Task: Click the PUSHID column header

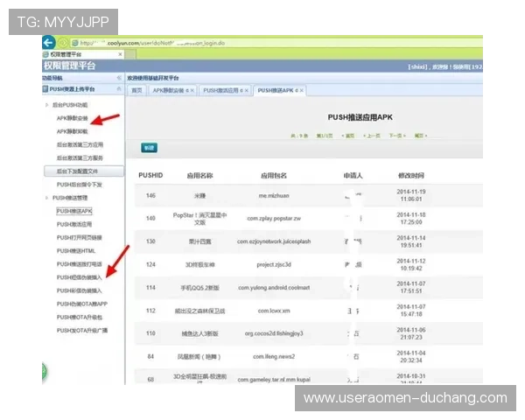Action: 150,176
